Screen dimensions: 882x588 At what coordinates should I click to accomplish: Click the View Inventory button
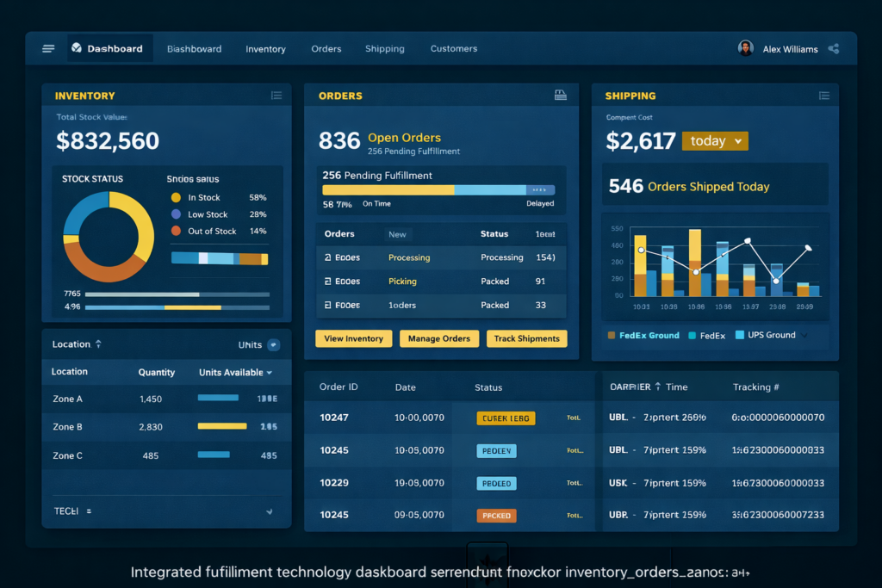[x=353, y=338]
